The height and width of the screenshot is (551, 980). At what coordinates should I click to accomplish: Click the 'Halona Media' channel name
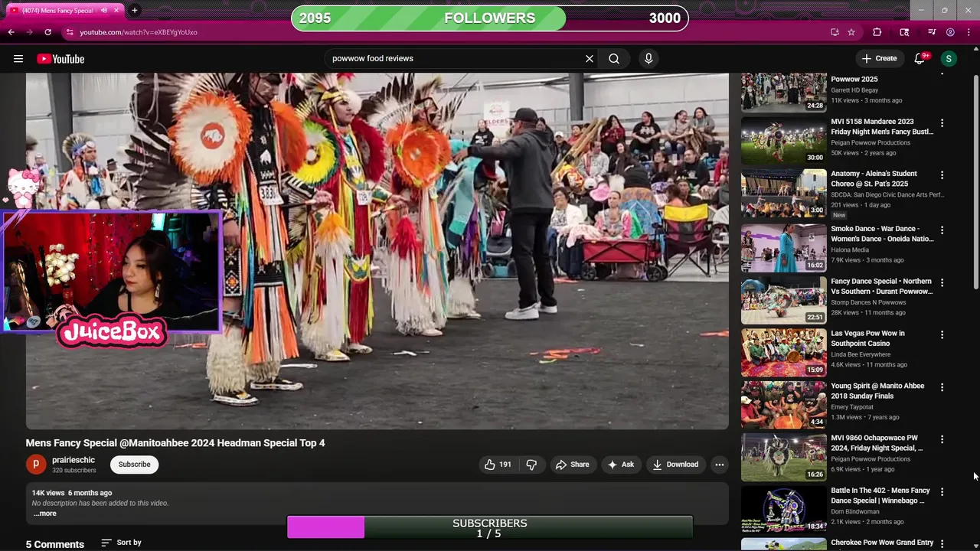[850, 249]
